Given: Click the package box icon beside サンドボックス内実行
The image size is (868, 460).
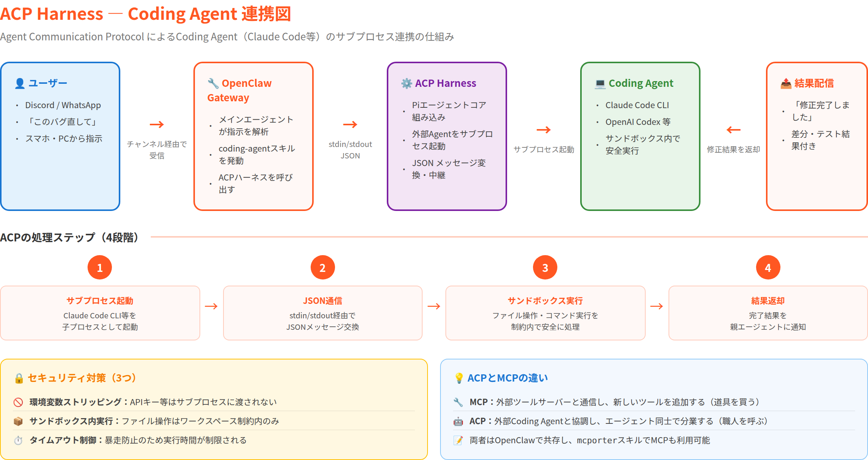Looking at the screenshot, I should pos(18,421).
